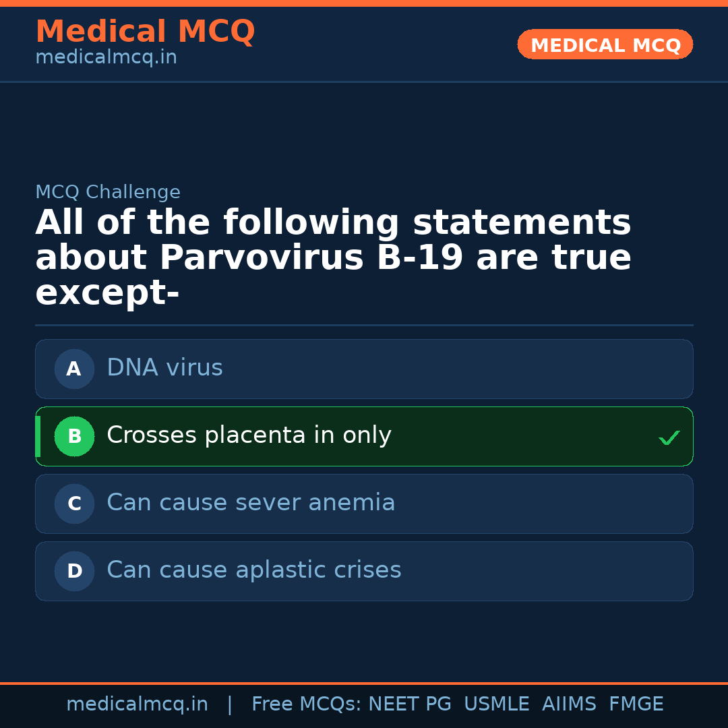The image size is (728, 728).
Task: Click the AIIMS footer label
Action: point(569,704)
